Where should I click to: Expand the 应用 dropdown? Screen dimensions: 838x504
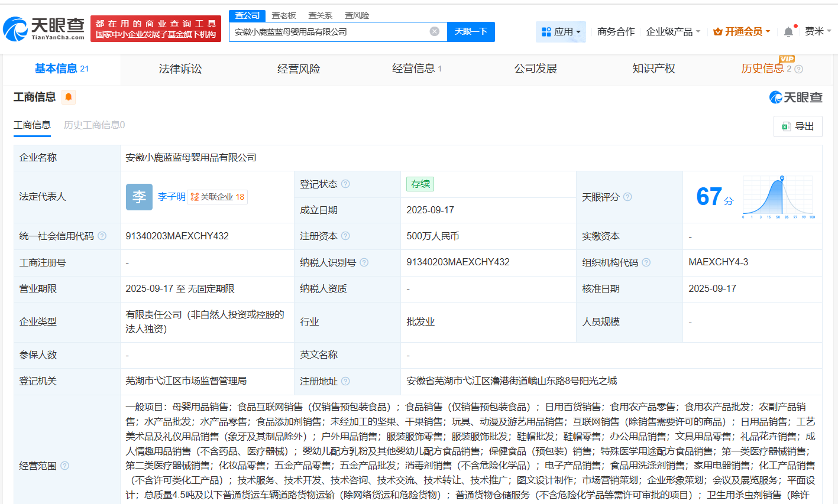[x=560, y=31]
